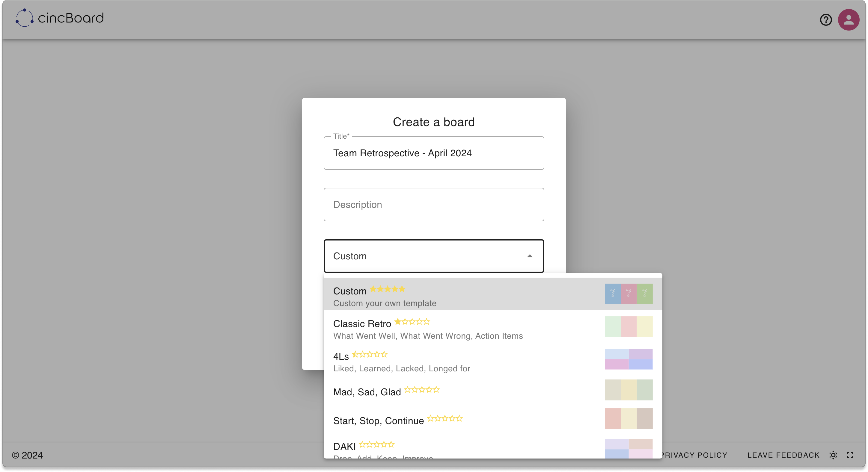Click the Mad, Sad, Glad star rating
Screen dimensions: 868x472
(x=422, y=390)
